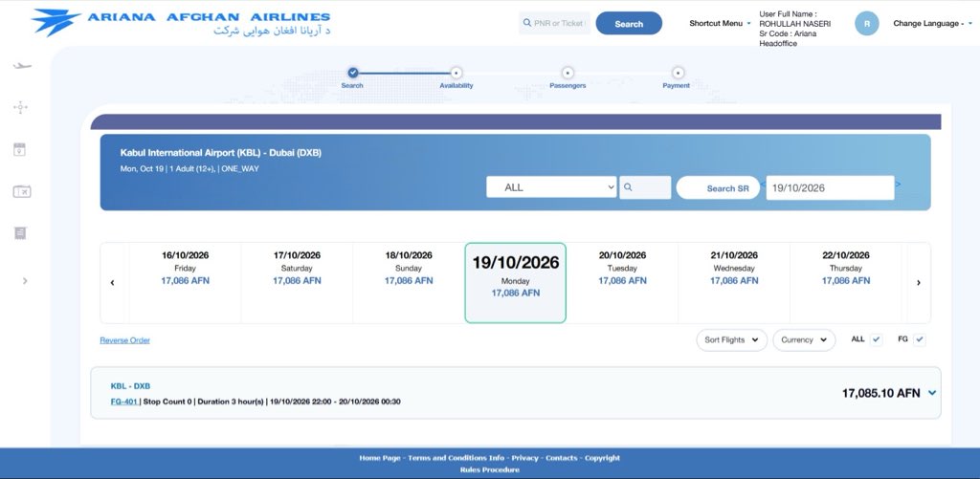Open the airplane flights icon in sidebar
980x479 pixels.
point(22,66)
